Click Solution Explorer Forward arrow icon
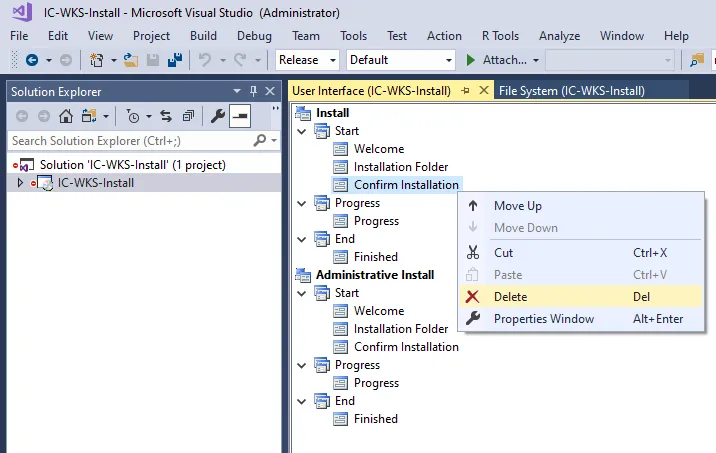The width and height of the screenshot is (716, 453). click(x=44, y=116)
